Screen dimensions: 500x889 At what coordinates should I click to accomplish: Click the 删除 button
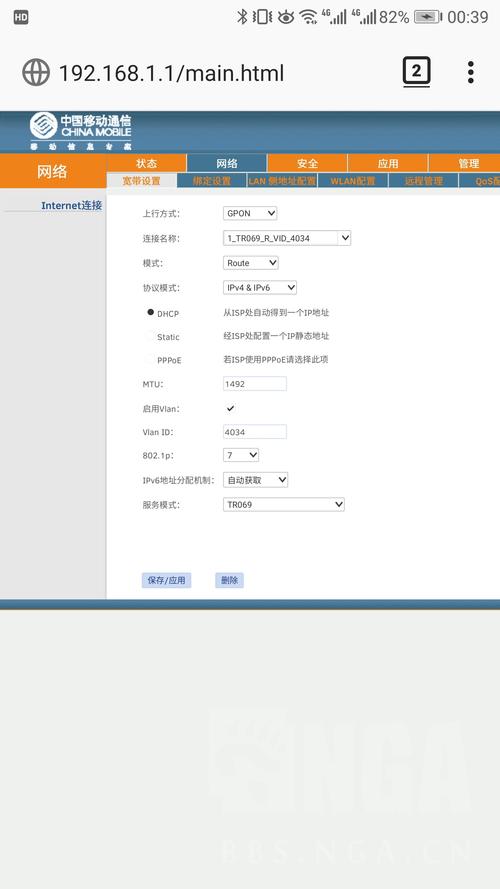click(x=229, y=580)
